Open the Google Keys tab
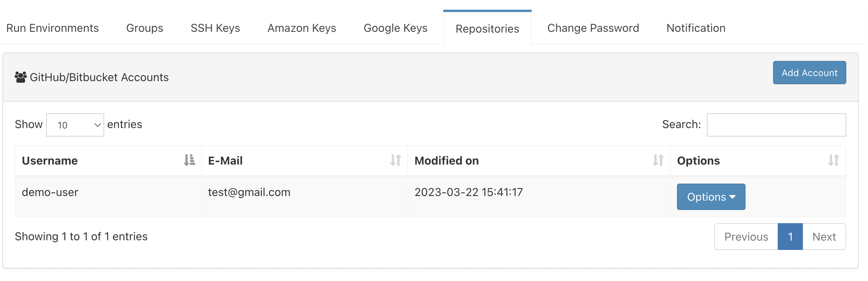Screen dimensions: 868x281 (396, 28)
